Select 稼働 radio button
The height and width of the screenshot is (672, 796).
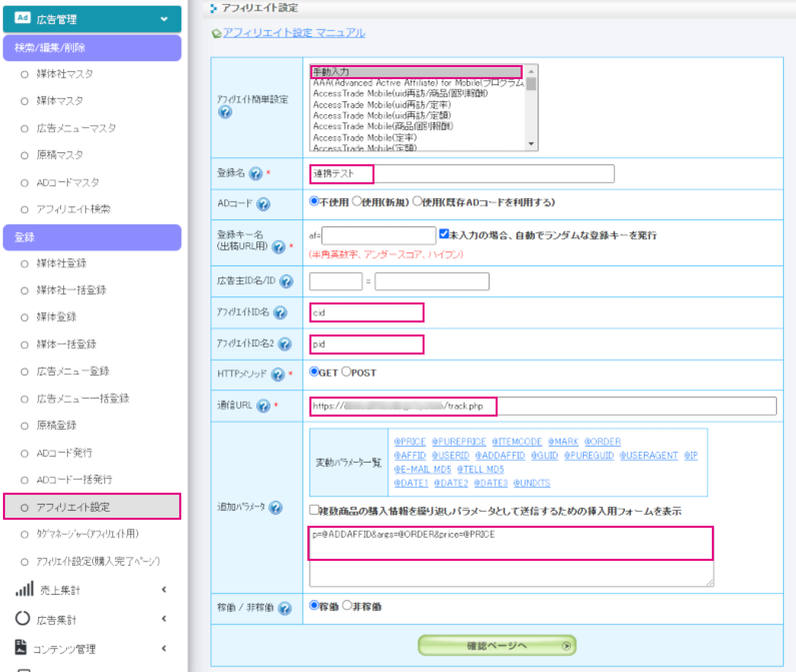(314, 605)
